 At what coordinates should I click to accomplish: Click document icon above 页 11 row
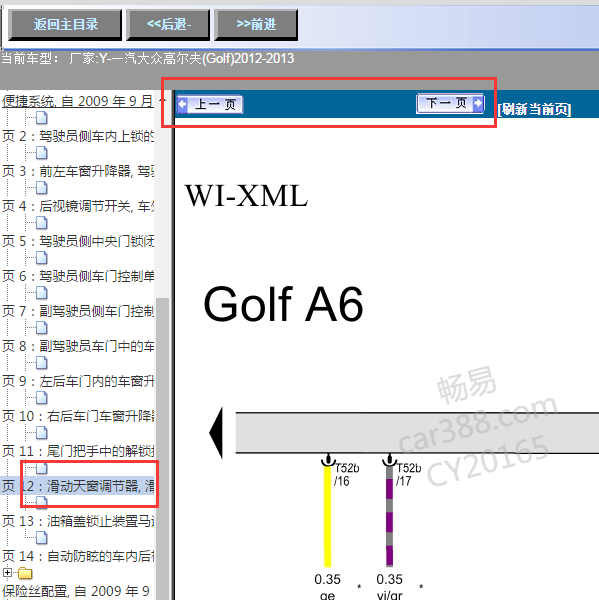click(x=42, y=433)
